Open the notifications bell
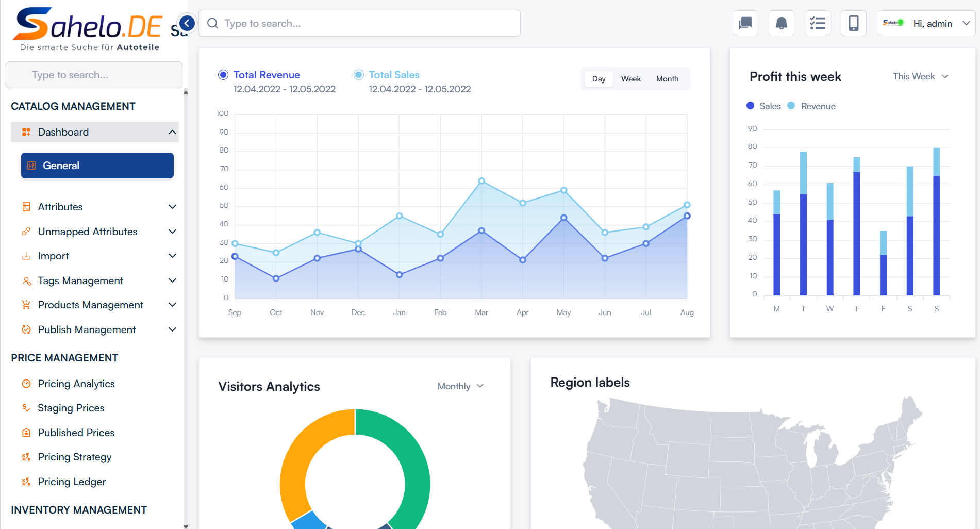Screen dimensions: 980x529 point(782,23)
